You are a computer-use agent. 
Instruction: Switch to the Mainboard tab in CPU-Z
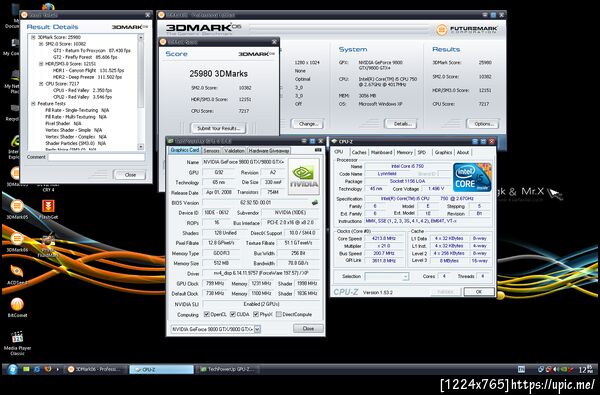pos(382,152)
